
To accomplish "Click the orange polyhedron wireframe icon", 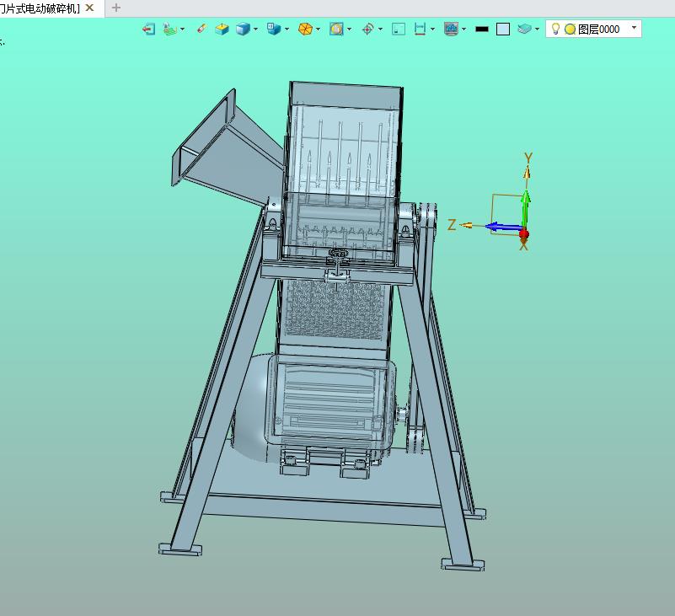I will click(x=305, y=29).
